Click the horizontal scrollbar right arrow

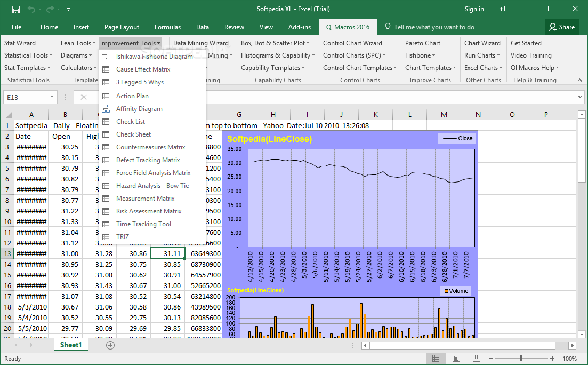coord(572,345)
